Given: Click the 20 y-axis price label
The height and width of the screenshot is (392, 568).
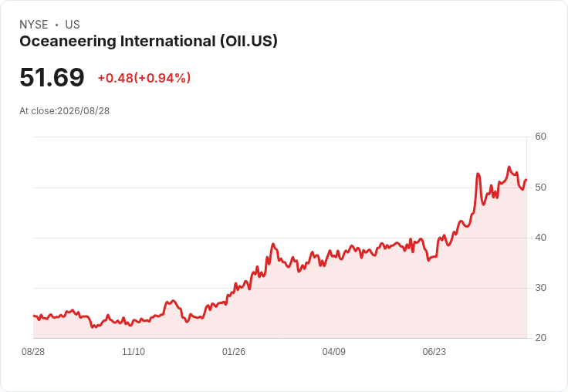Looking at the screenshot, I should pyautogui.click(x=540, y=338).
